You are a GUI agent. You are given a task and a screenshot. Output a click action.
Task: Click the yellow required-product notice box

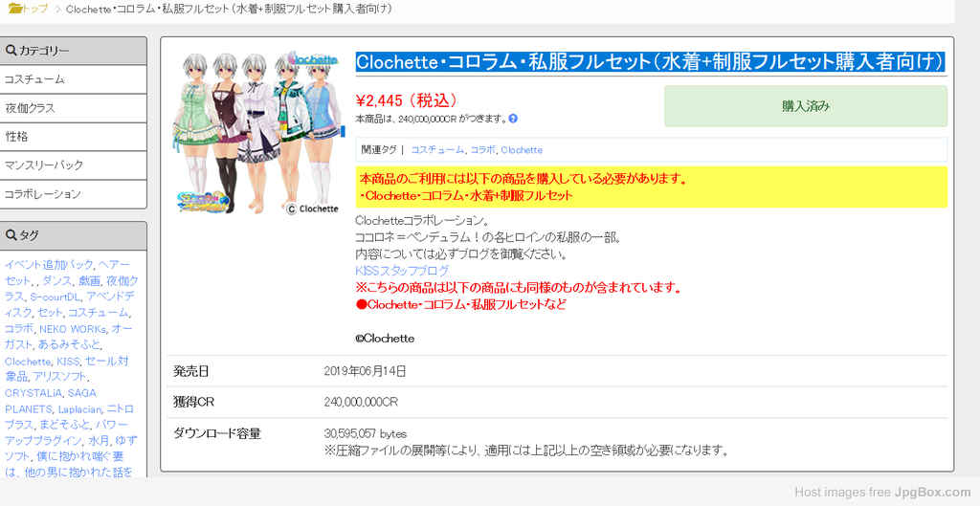pyautogui.click(x=651, y=187)
